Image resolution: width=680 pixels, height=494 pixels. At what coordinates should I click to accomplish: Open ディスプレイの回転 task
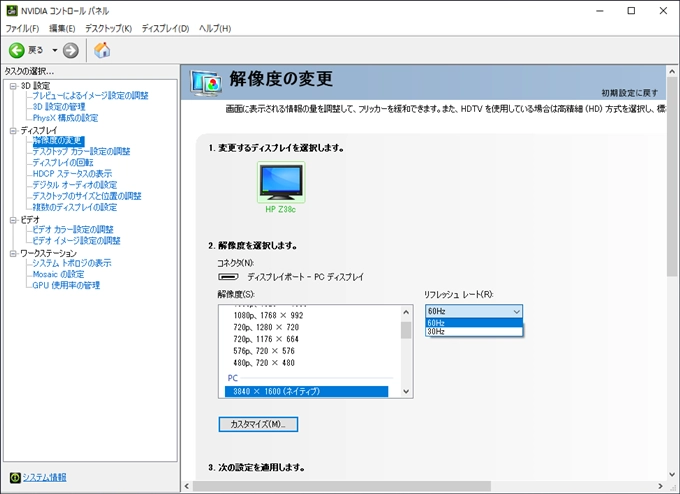coord(63,163)
